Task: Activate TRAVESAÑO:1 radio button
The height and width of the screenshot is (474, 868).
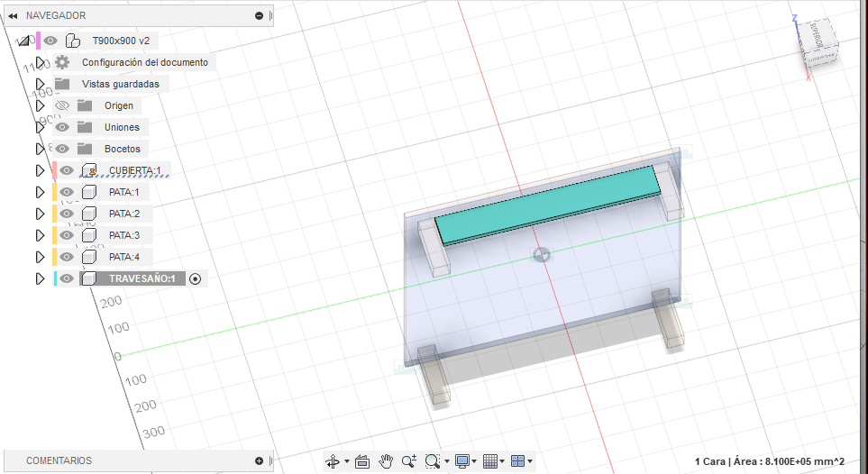Action: point(196,278)
